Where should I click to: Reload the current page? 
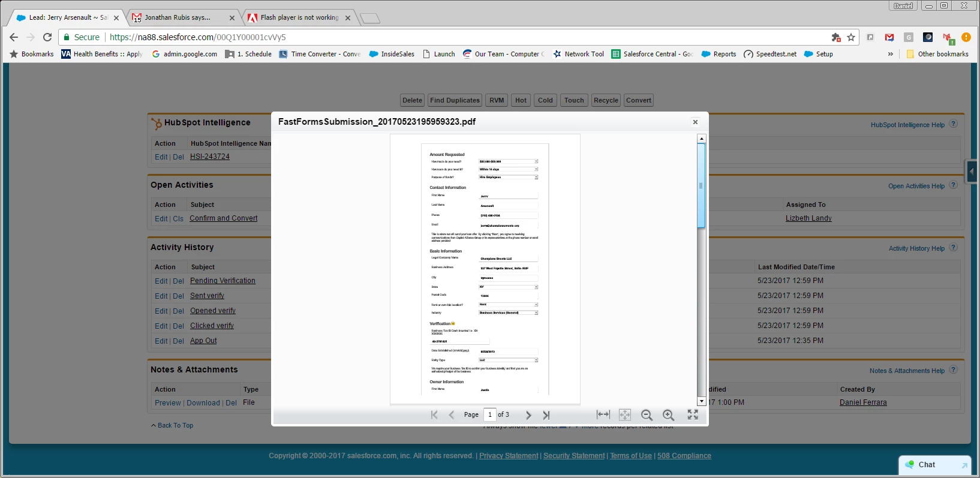coord(47,37)
